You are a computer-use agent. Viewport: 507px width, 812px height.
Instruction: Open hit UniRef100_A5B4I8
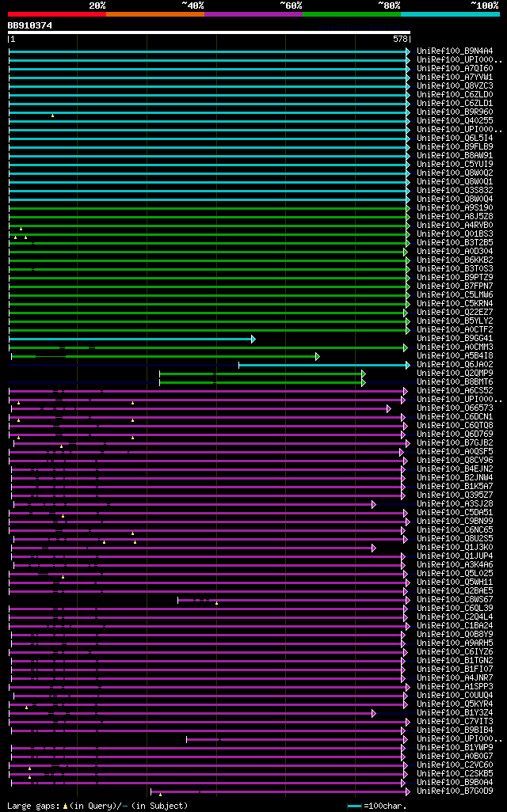[456, 356]
